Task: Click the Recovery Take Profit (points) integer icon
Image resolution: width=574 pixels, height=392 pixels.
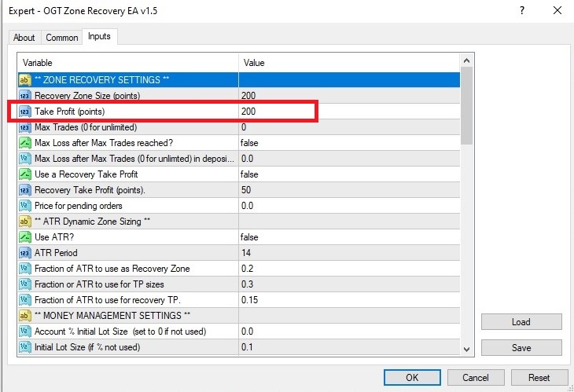Action: 25,190
